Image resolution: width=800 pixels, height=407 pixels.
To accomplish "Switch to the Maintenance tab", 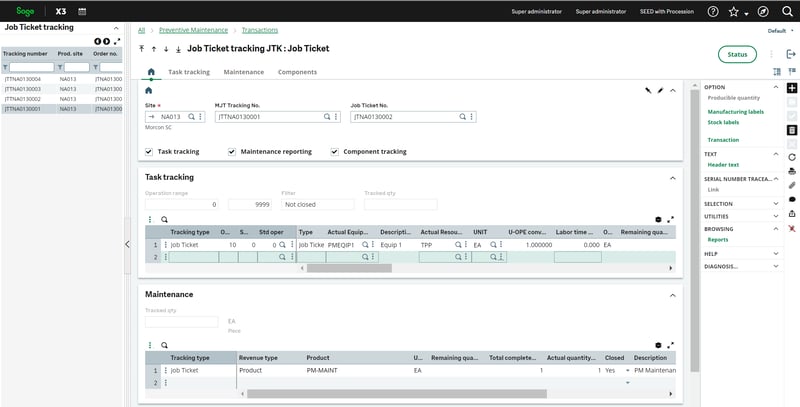I will (243, 72).
